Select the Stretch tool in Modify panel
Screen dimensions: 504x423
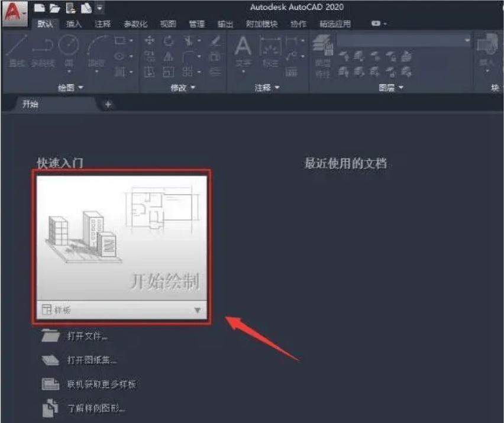[x=149, y=72]
